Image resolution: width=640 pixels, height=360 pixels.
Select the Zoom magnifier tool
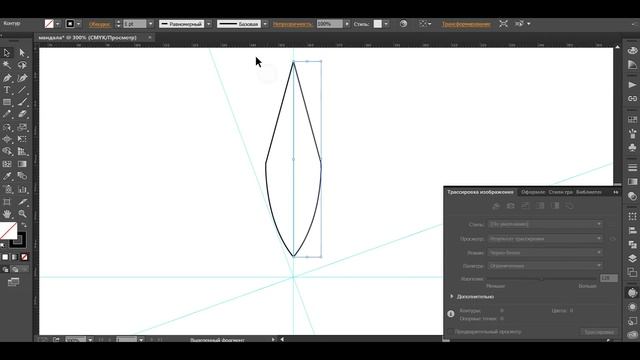22,214
